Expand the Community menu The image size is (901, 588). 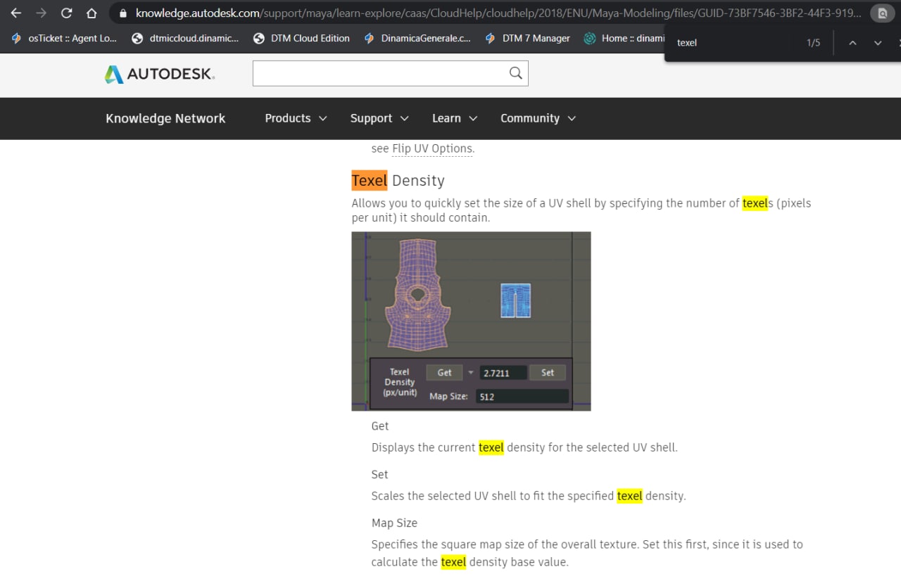click(x=538, y=118)
